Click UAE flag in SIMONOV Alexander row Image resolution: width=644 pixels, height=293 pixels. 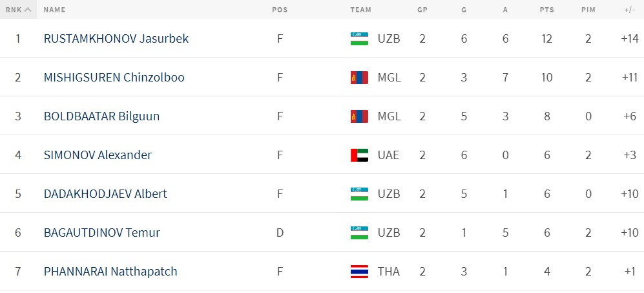(x=359, y=155)
